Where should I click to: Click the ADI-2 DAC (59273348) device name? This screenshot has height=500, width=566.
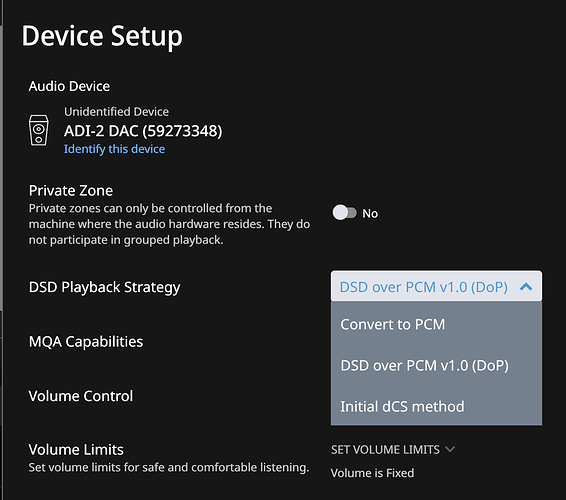[x=143, y=131]
